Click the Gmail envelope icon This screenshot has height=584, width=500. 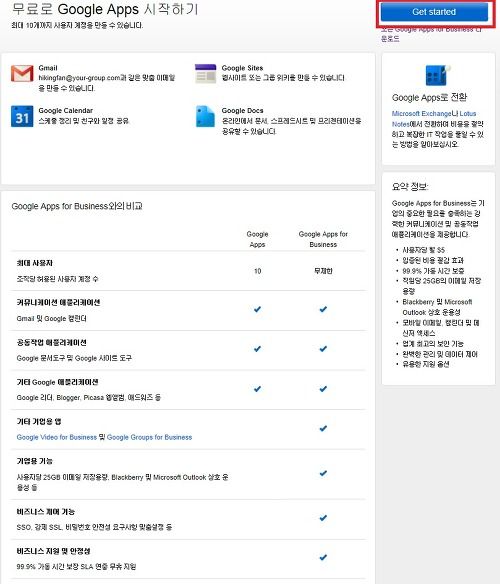click(x=22, y=73)
